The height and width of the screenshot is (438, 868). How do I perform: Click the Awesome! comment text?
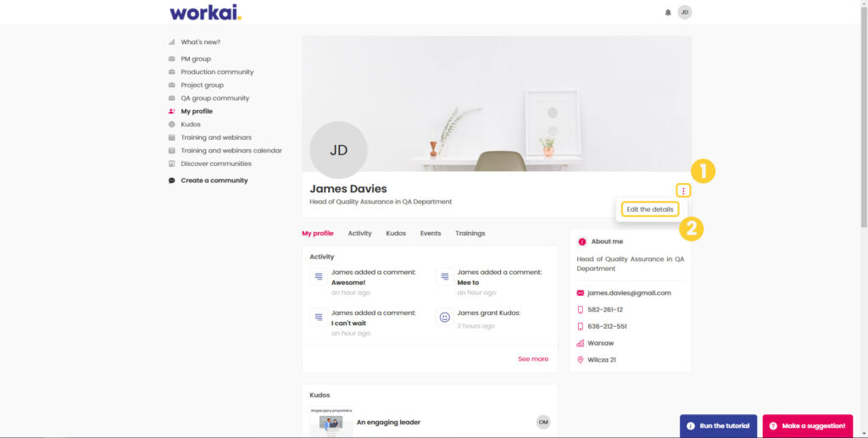coord(348,283)
